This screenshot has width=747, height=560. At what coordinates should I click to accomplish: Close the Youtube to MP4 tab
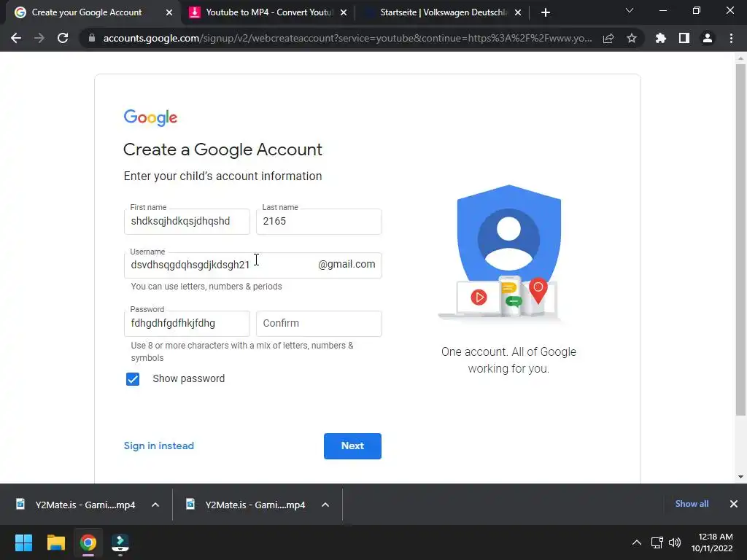[344, 12]
